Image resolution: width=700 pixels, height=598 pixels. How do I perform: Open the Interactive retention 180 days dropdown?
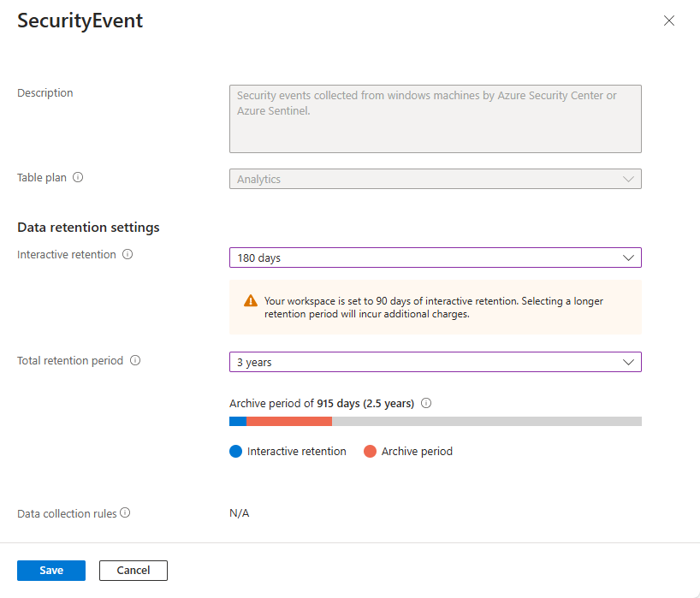click(435, 258)
